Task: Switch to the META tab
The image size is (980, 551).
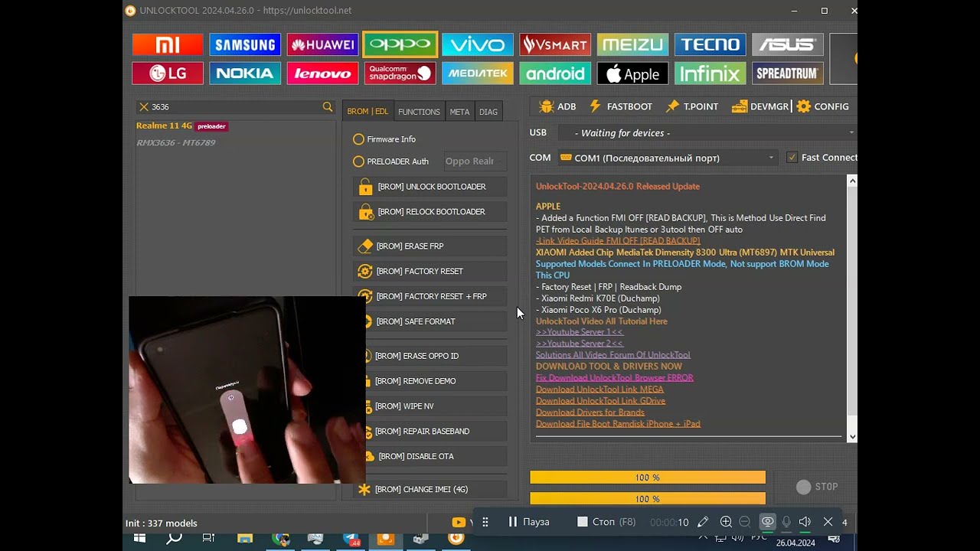Action: click(459, 112)
